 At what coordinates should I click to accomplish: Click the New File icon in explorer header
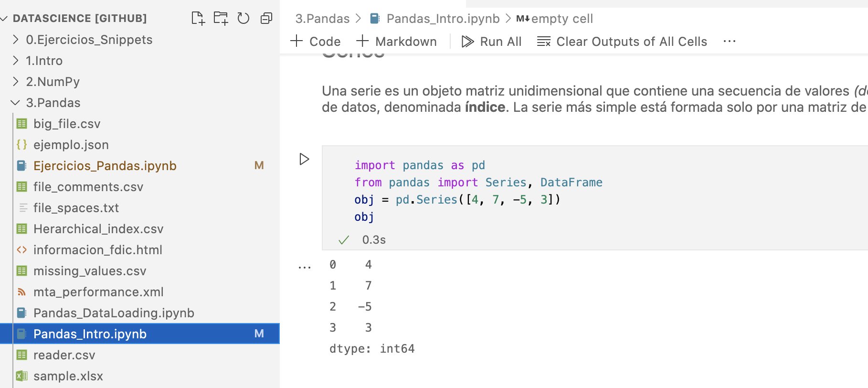click(x=198, y=18)
